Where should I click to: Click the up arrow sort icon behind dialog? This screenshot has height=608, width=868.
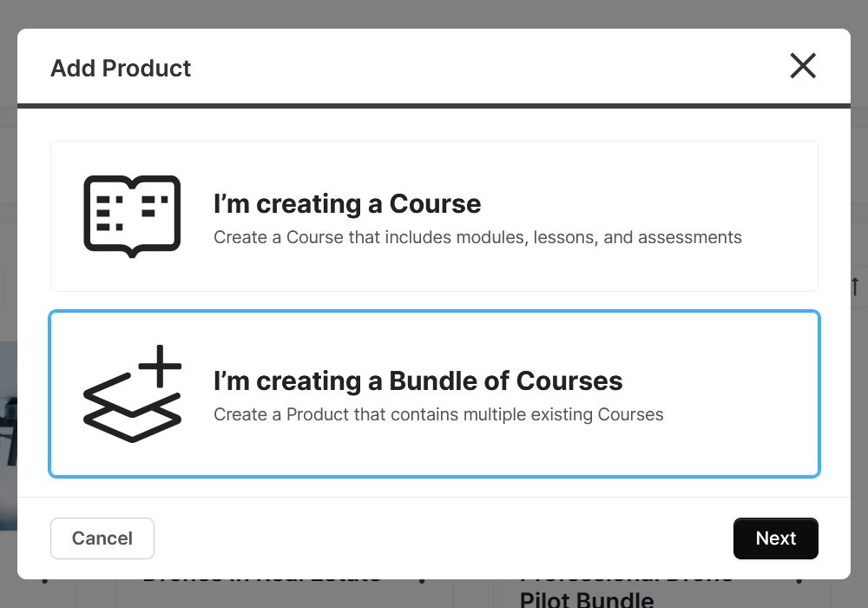point(855,286)
